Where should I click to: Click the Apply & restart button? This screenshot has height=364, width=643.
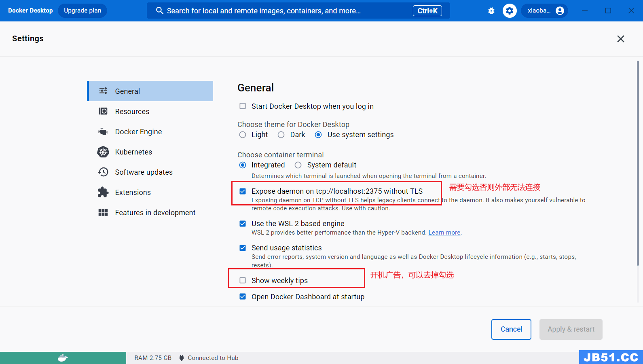pos(571,329)
